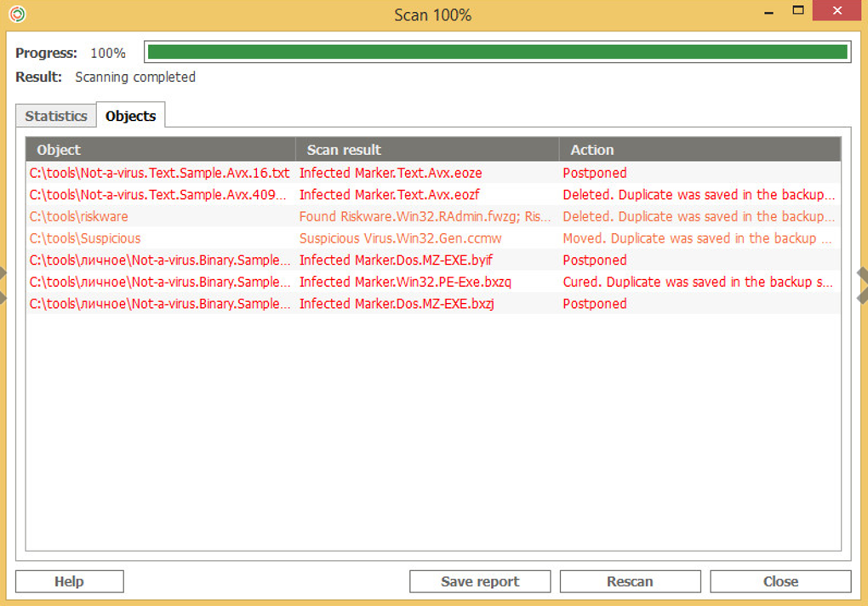Click the Save report button
868x606 pixels.
[x=480, y=581]
